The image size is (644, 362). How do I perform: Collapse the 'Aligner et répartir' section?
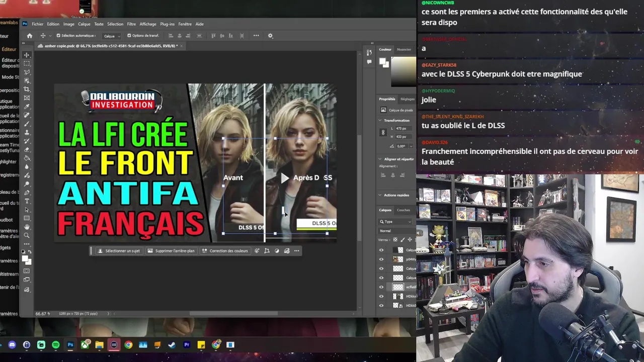pyautogui.click(x=380, y=159)
